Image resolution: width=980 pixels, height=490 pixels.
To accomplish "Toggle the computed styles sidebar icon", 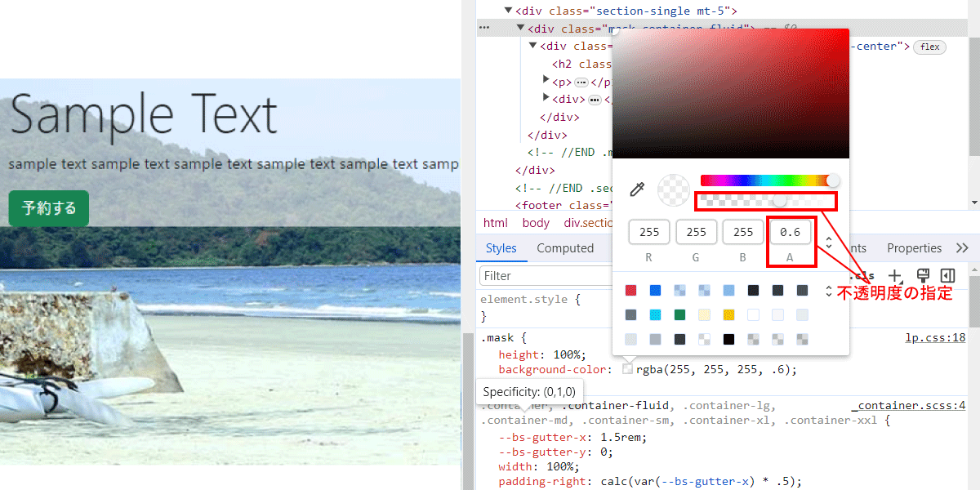I will (x=948, y=276).
